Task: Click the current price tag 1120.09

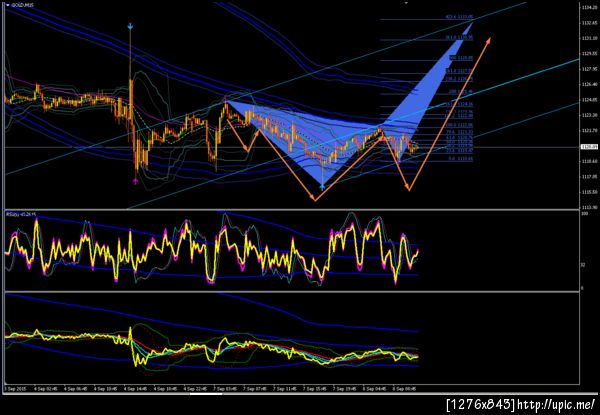Action: point(589,147)
